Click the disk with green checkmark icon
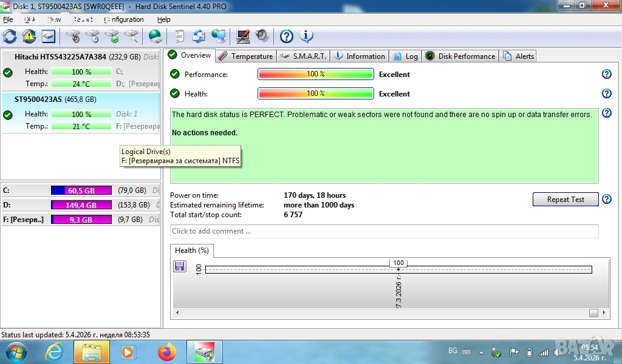622x364 pixels. (112, 36)
